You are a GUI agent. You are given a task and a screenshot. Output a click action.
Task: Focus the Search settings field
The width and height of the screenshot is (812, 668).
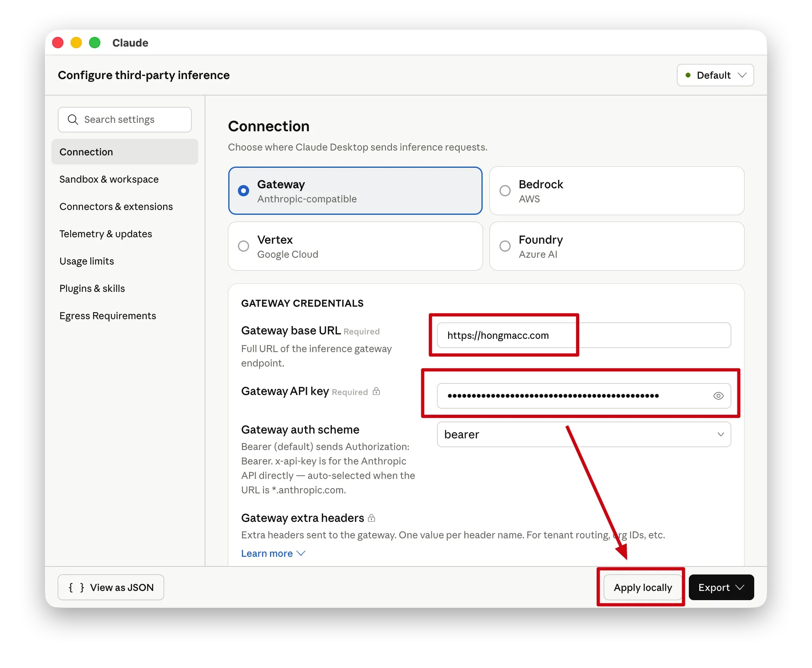(x=125, y=120)
